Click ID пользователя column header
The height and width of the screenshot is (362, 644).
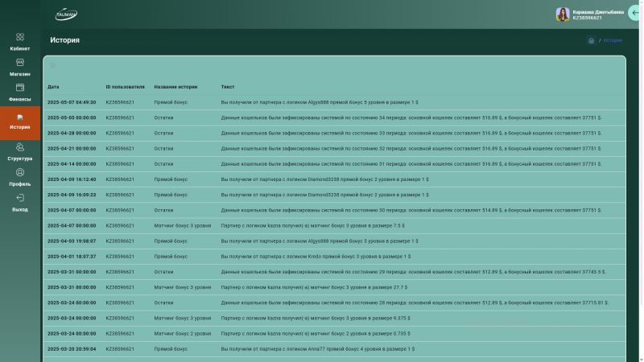(125, 87)
